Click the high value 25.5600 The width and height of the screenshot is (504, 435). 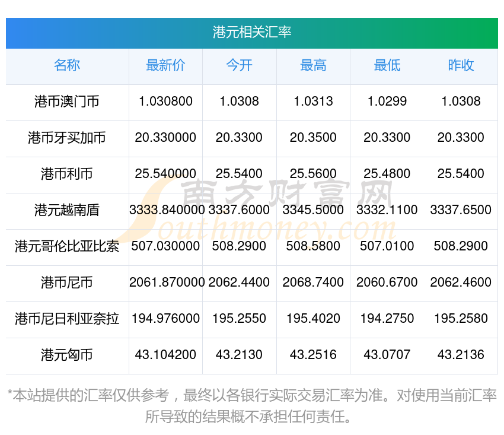[313, 174]
